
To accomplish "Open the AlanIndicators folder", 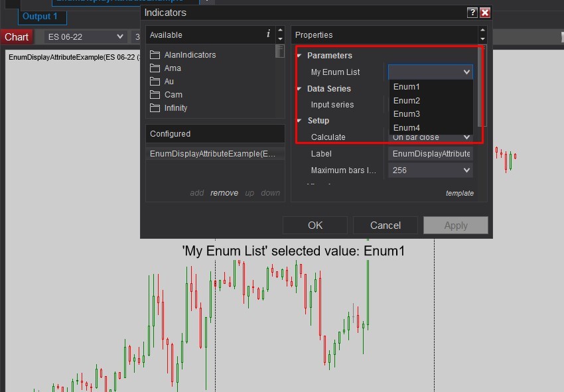I will (183, 54).
